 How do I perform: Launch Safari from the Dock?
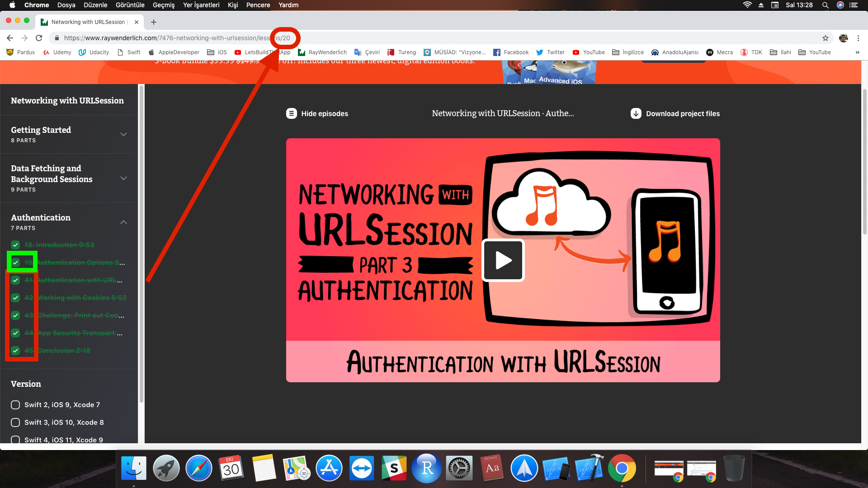[x=199, y=468]
